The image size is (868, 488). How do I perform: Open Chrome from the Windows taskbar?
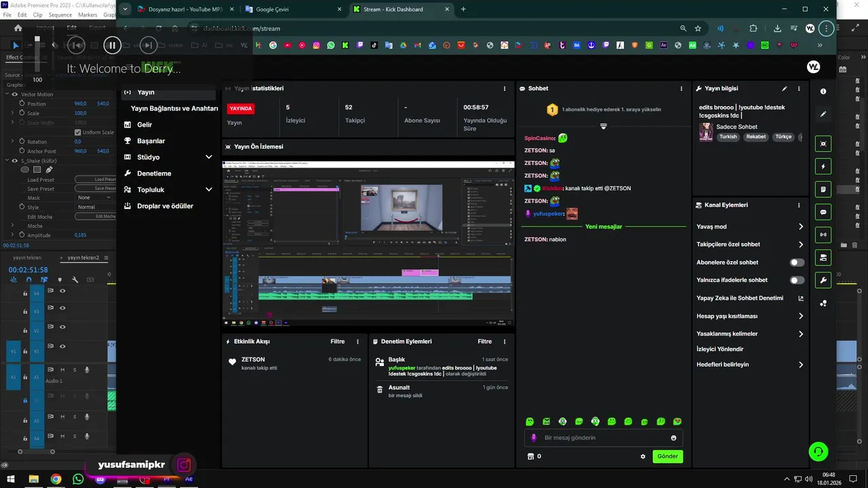[x=56, y=479]
